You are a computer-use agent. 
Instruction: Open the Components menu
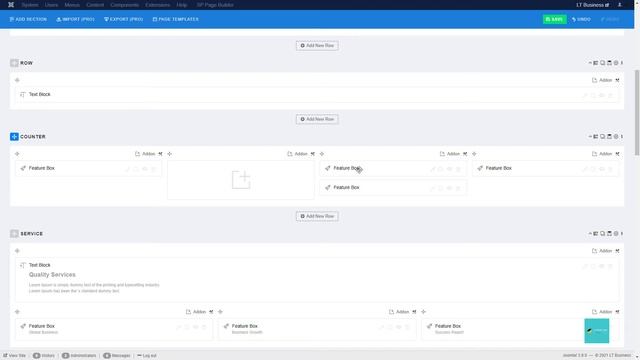[124, 5]
